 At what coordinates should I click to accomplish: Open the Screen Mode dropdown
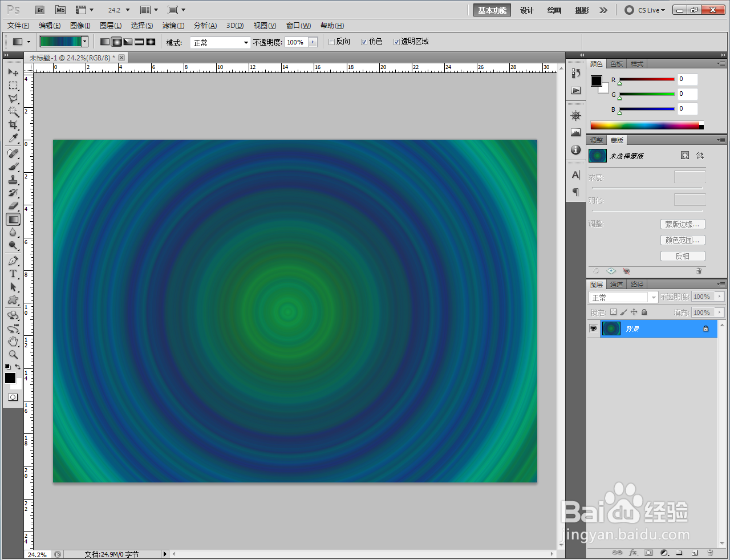(176, 10)
